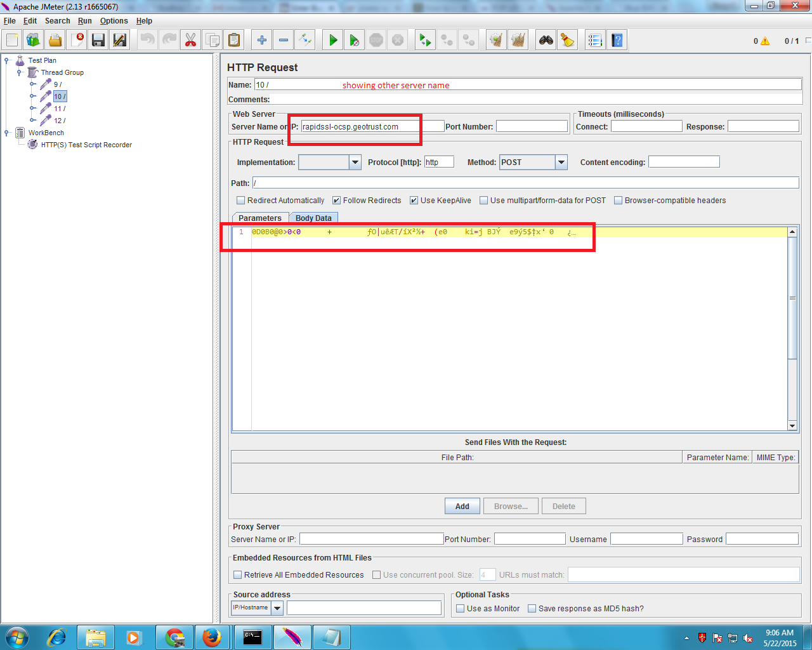The image size is (812, 650).
Task: Click the Function Helper list icon
Action: click(595, 40)
